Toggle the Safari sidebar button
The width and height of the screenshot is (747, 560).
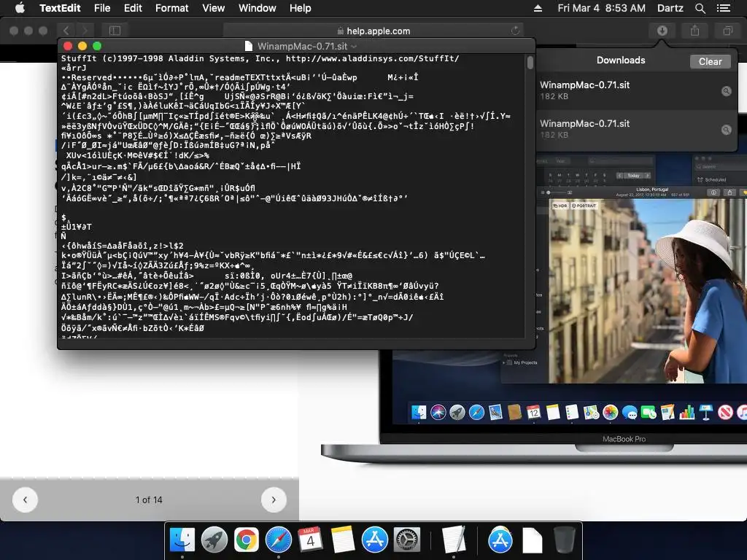pos(115,31)
